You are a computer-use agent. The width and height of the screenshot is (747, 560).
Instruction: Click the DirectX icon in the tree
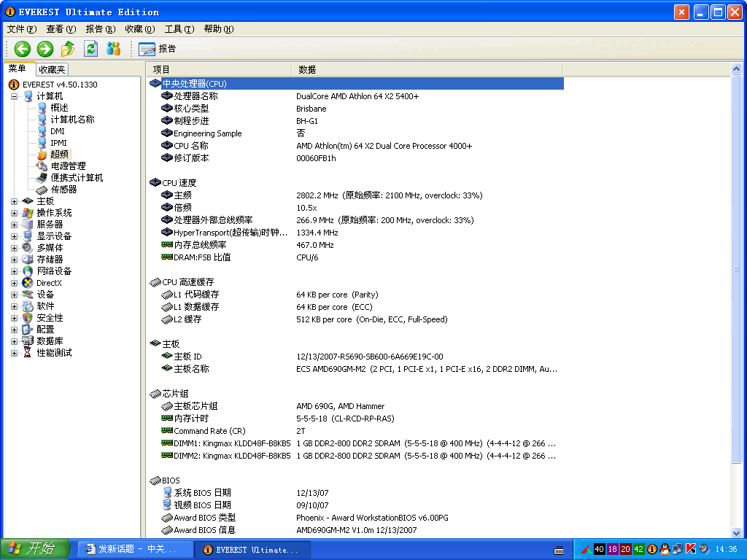point(28,283)
